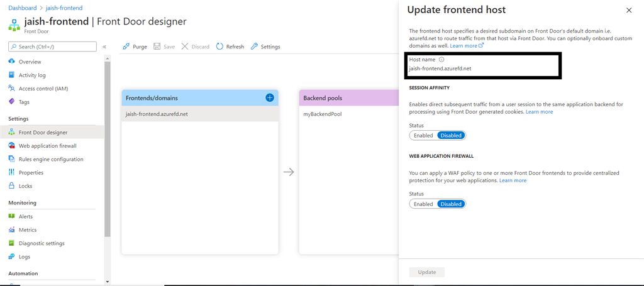Click the sidebar vertical scrollbar
644x286 pixels.
coord(108,150)
